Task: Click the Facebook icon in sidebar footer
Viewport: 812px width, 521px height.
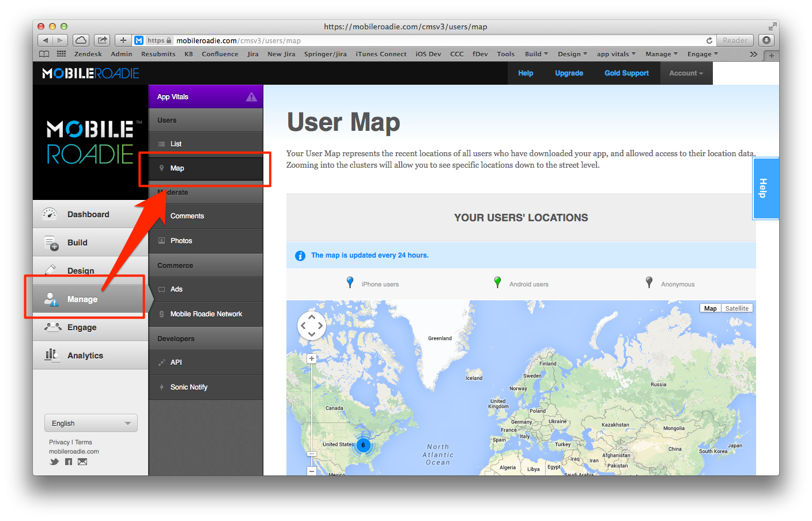Action: click(69, 462)
